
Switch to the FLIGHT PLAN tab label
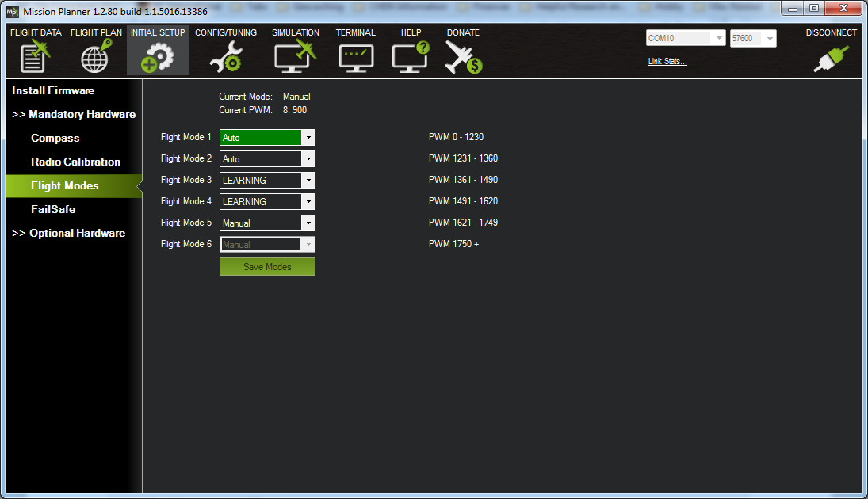click(97, 32)
